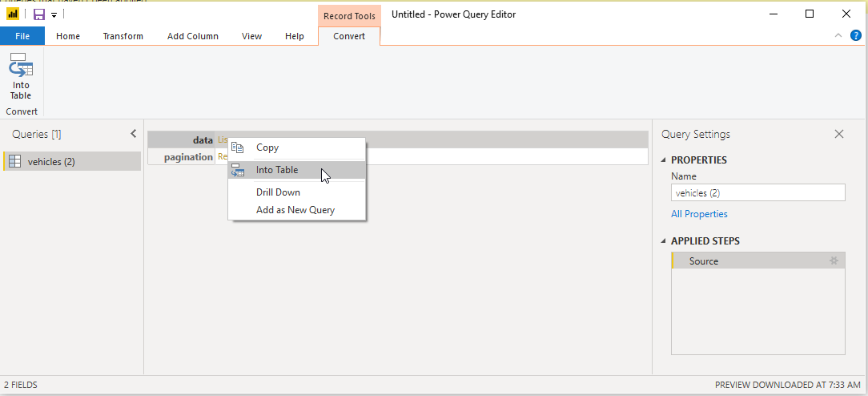Open help via blue question icon
This screenshot has width=868, height=396.
click(856, 35)
